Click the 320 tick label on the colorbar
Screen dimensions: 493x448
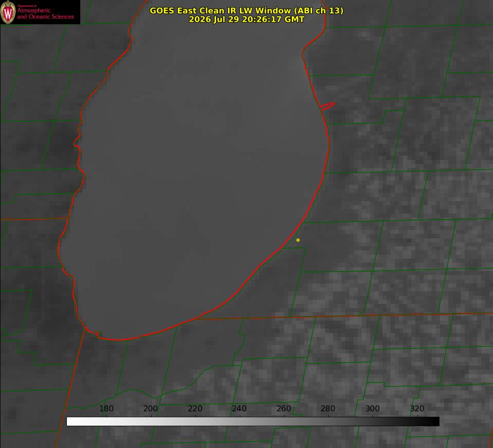coord(417,408)
